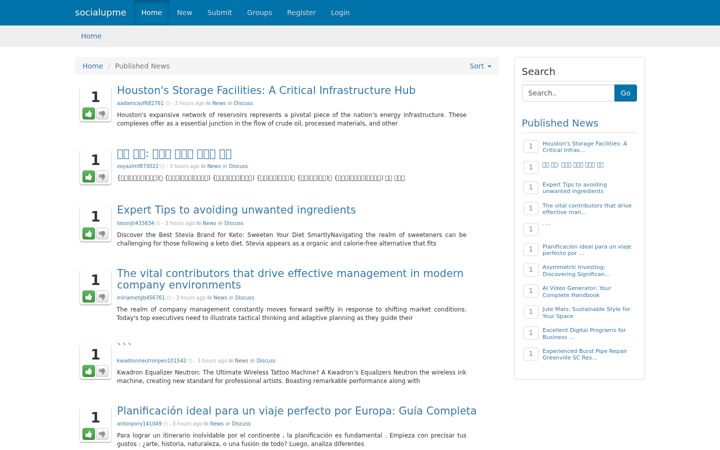Open sidebar link Houston's Storage Facilities
This screenshot has height=450, width=720.
[x=584, y=146]
